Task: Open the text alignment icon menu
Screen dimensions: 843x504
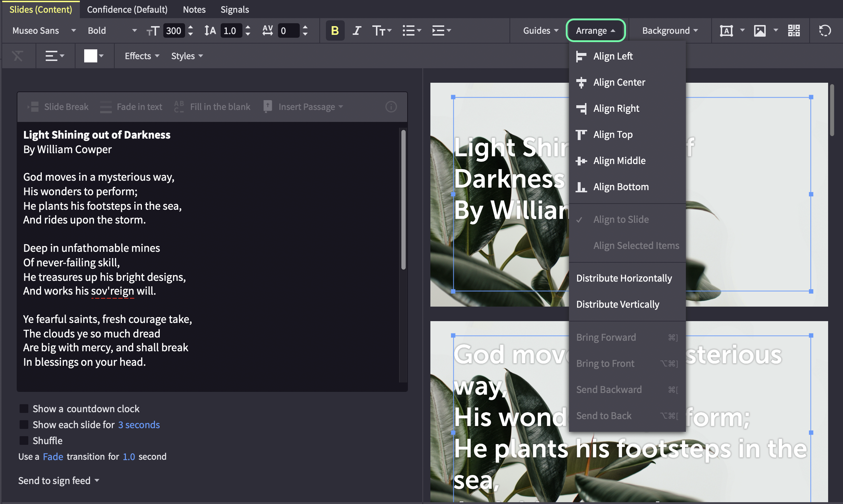Action: click(55, 56)
